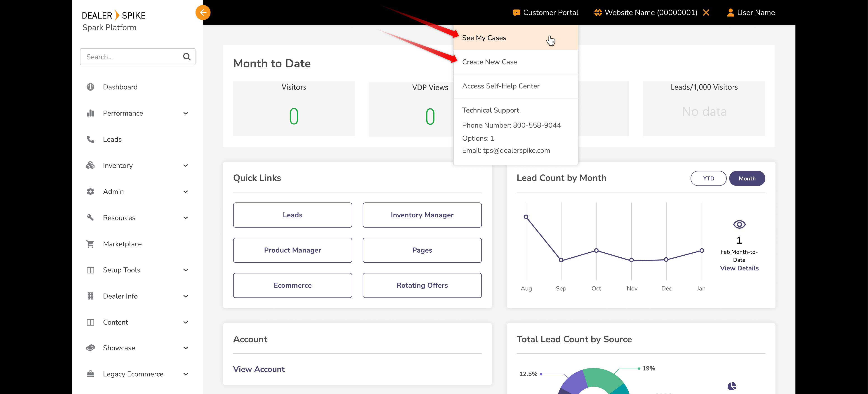Click the search magnifier icon
Viewport: 868px width, 394px height.
point(187,57)
